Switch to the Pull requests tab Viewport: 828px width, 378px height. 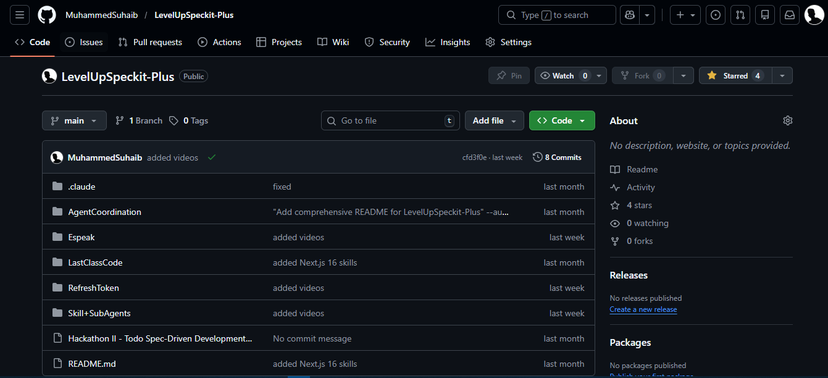tap(150, 42)
